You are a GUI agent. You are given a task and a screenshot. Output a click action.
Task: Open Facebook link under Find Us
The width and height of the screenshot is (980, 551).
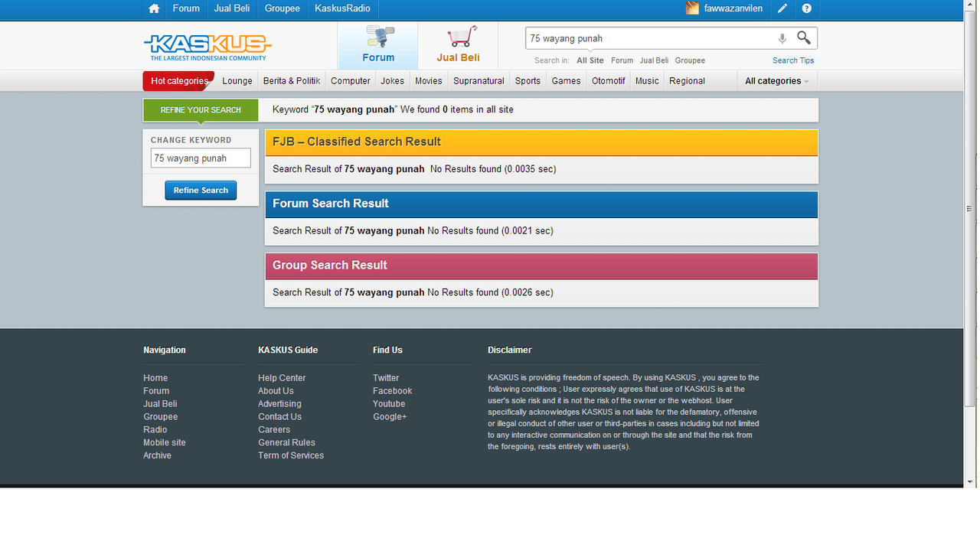click(393, 391)
